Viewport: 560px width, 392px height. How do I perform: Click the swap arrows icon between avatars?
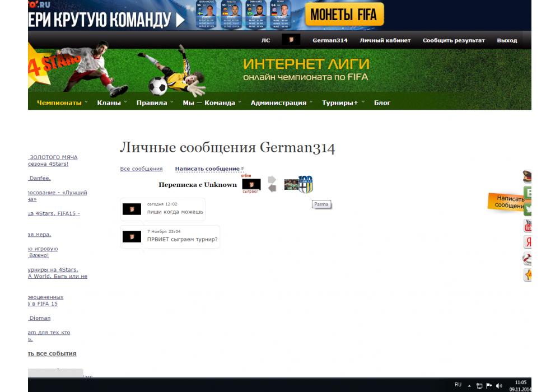272,184
